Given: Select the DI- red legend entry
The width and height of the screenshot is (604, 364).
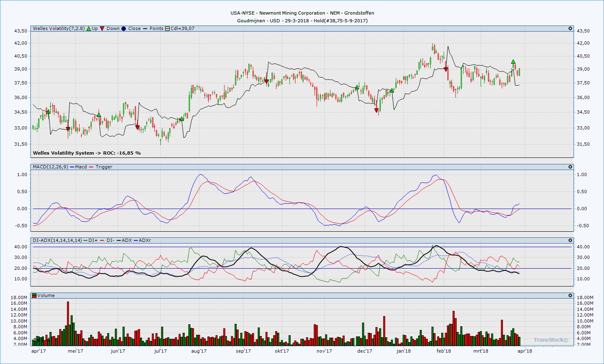Looking at the screenshot, I should click(107, 240).
